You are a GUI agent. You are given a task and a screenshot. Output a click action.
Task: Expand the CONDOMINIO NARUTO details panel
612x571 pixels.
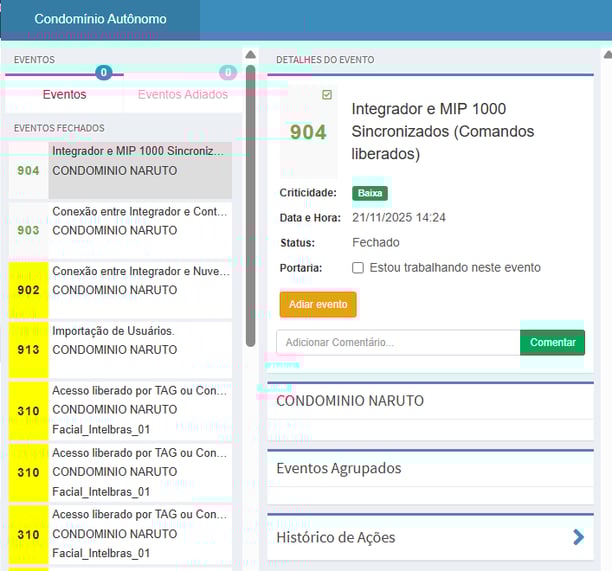tap(430, 401)
